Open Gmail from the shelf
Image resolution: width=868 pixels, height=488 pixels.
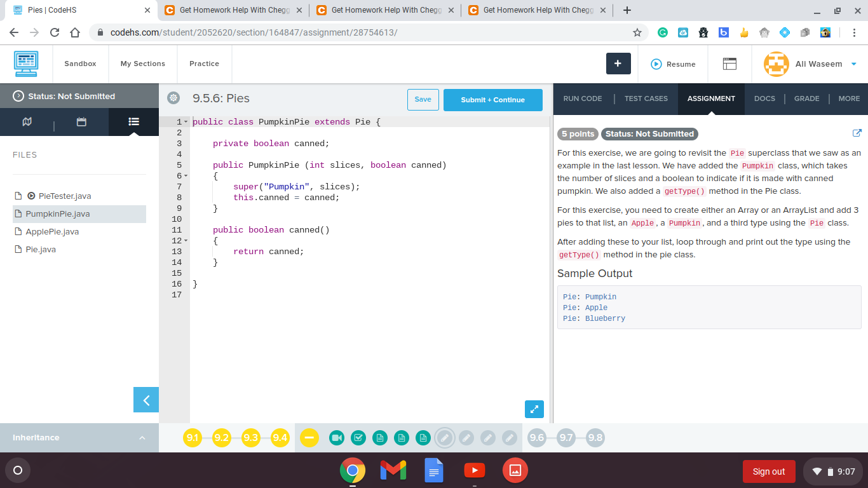click(x=393, y=471)
